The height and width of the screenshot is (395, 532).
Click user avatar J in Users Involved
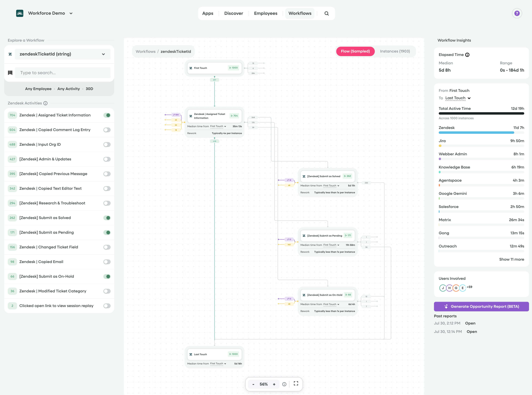(x=443, y=288)
